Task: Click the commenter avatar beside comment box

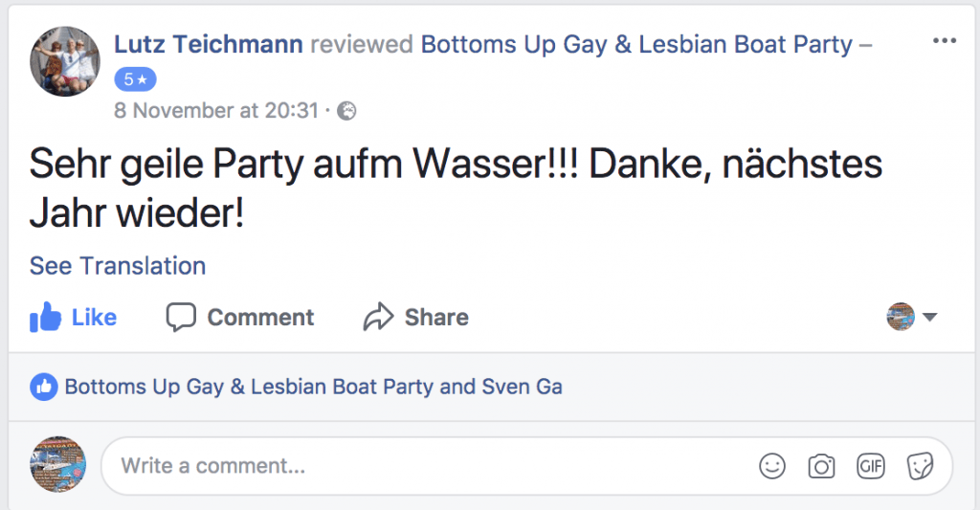Action: (x=58, y=465)
